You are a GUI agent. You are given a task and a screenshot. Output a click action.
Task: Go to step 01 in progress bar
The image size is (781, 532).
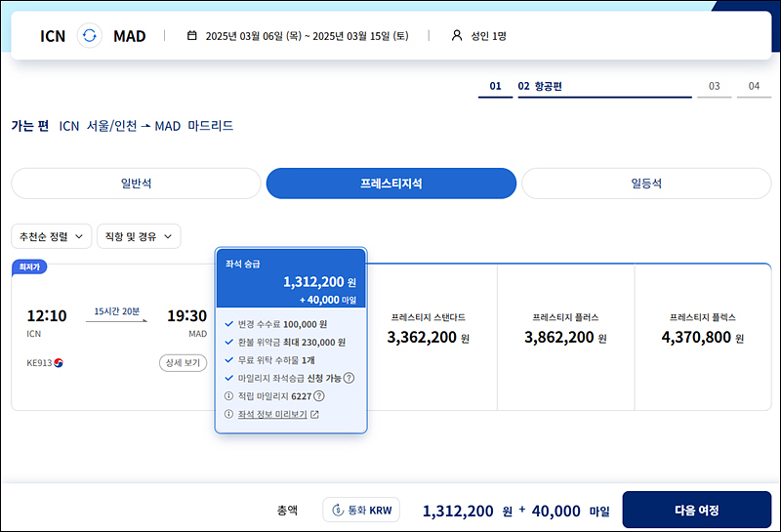(x=495, y=87)
